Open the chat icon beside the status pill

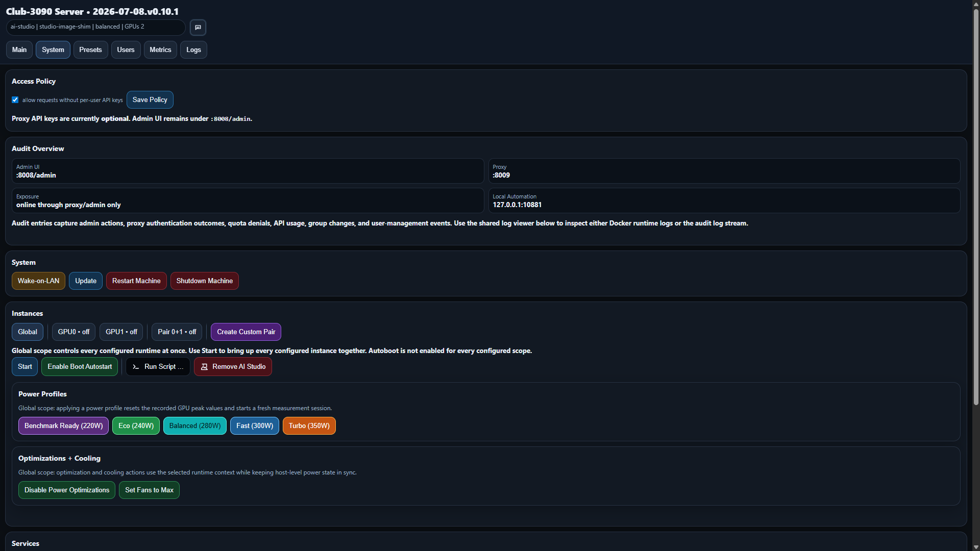198,28
